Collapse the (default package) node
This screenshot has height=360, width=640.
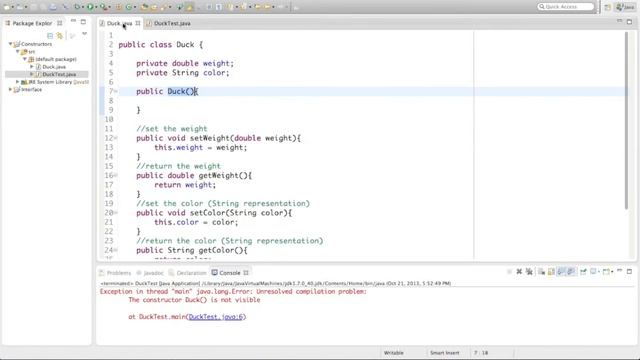pos(25,59)
